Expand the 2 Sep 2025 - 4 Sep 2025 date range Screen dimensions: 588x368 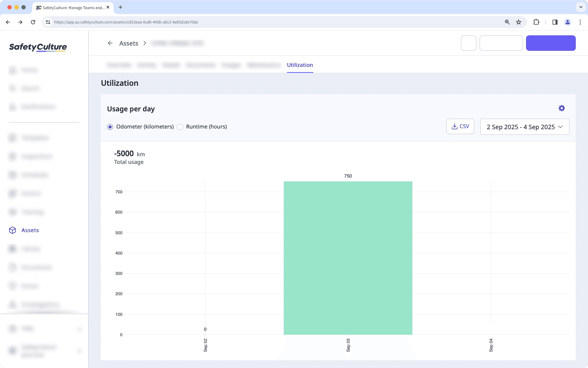[524, 127]
